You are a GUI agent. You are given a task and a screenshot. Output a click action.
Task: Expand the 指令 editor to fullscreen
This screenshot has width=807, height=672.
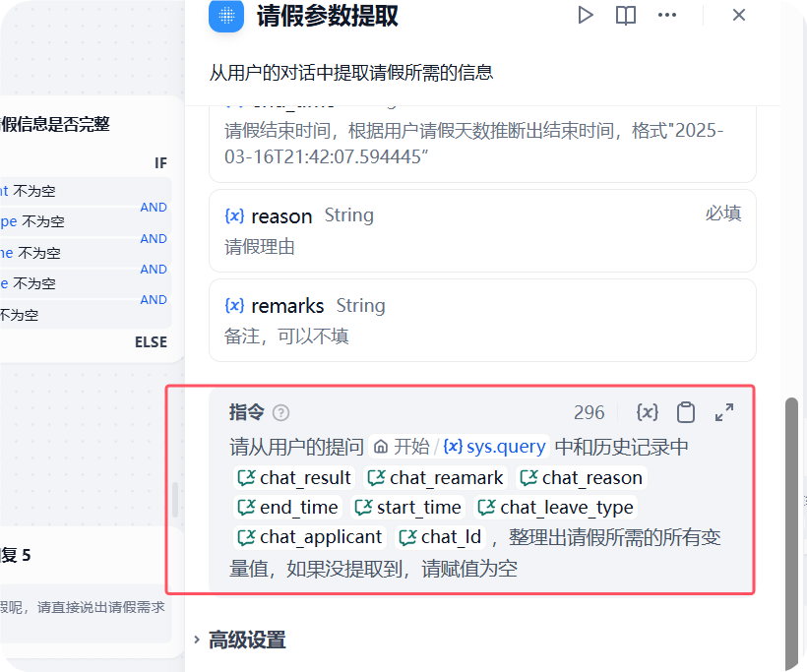tap(724, 412)
